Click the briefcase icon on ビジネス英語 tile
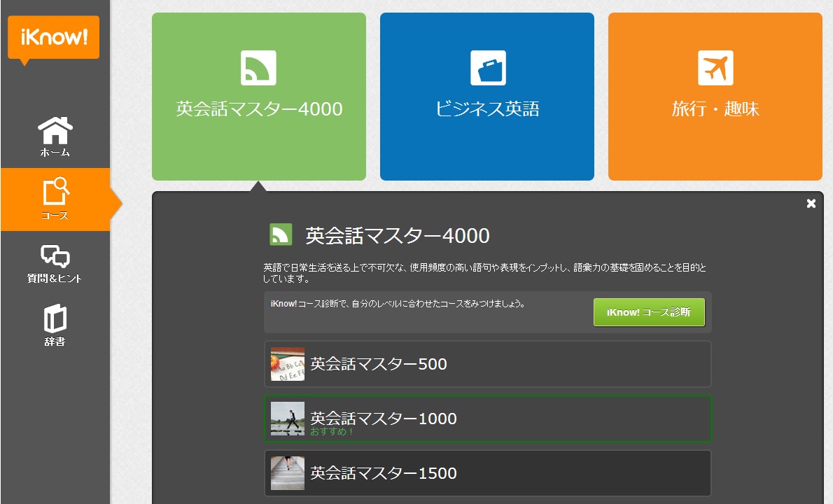The height and width of the screenshot is (504, 833). (488, 68)
